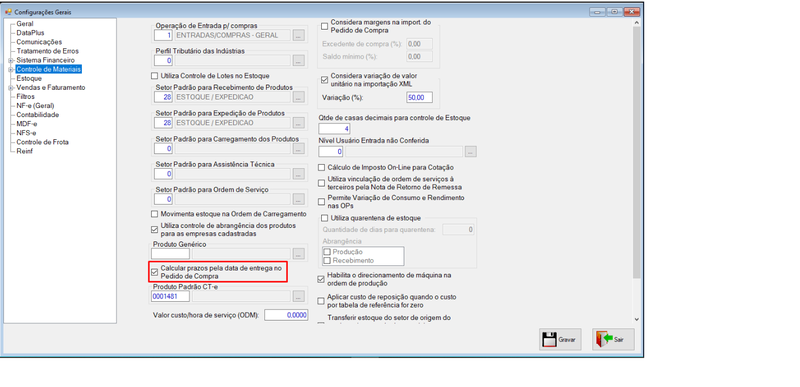This screenshot has width=800, height=387.
Task: Click the scroll down arrow of settings panel
Action: [636, 319]
